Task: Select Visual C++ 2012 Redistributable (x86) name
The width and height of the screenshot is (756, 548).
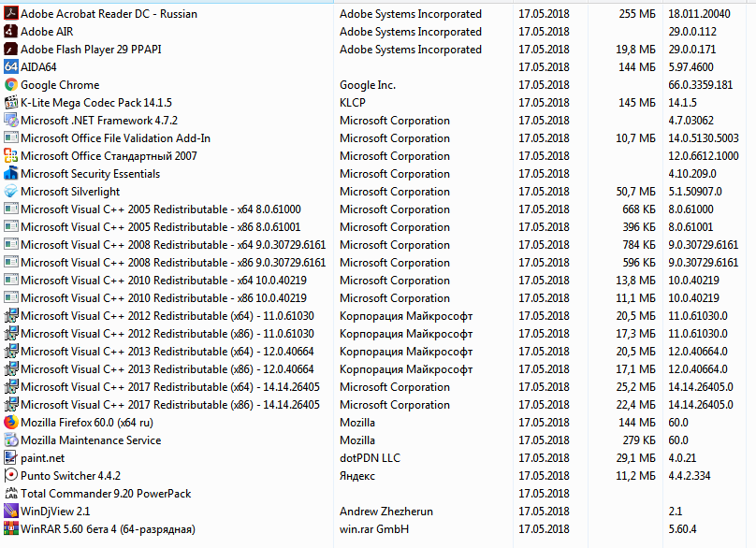Action: pyautogui.click(x=167, y=334)
